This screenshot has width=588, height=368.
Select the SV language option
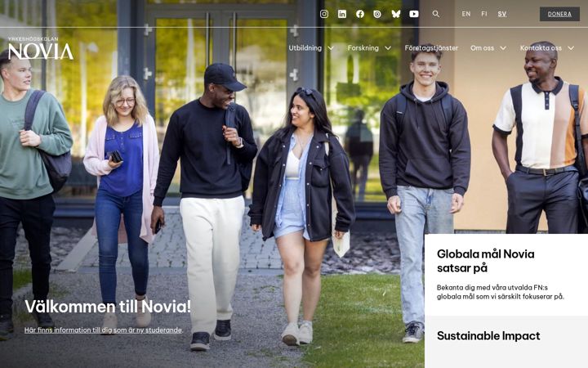point(502,14)
